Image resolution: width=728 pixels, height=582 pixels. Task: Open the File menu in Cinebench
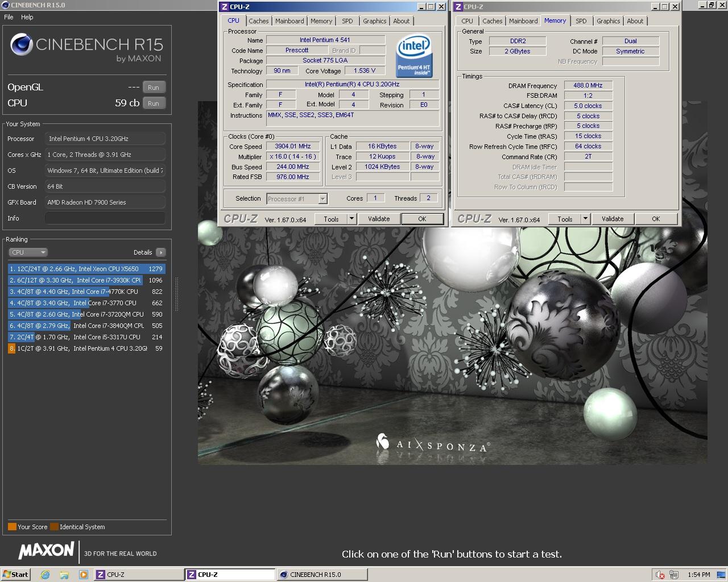(9, 17)
